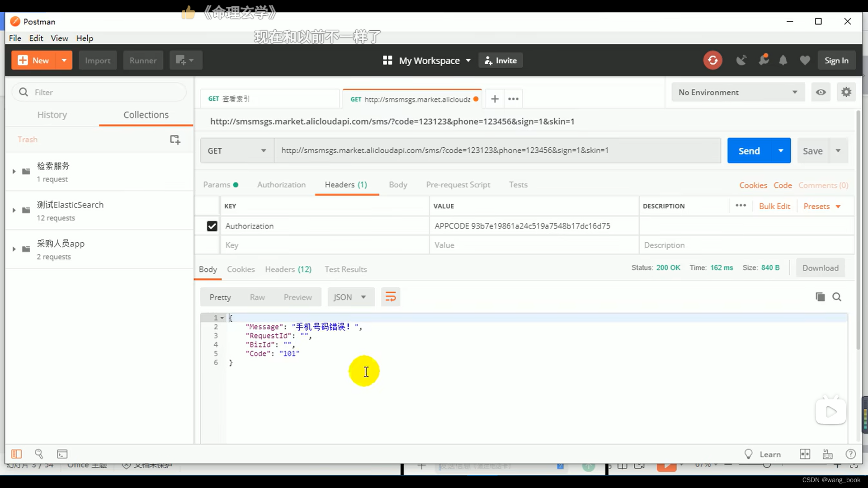Image resolution: width=868 pixels, height=488 pixels.
Task: Toggle word wrap in response body
Action: (391, 297)
